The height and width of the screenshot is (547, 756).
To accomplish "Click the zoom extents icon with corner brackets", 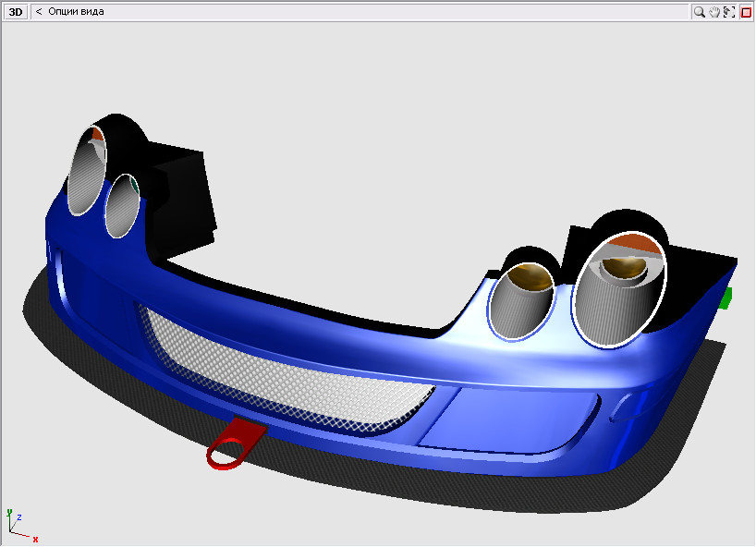I will pyautogui.click(x=729, y=12).
